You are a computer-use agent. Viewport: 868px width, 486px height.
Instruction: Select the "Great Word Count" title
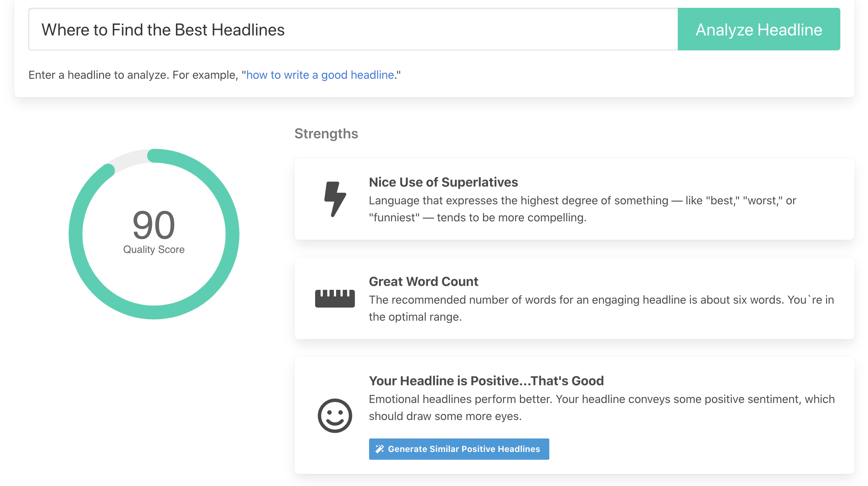[x=423, y=281]
